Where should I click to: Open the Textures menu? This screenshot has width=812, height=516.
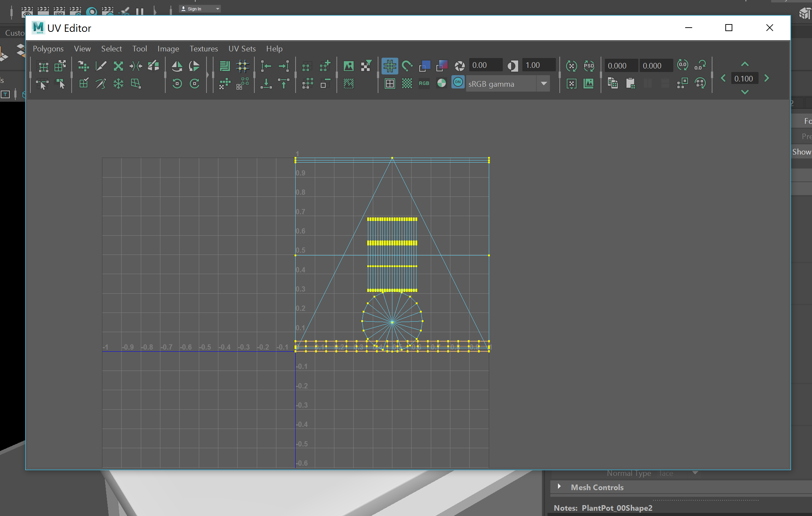[204, 49]
